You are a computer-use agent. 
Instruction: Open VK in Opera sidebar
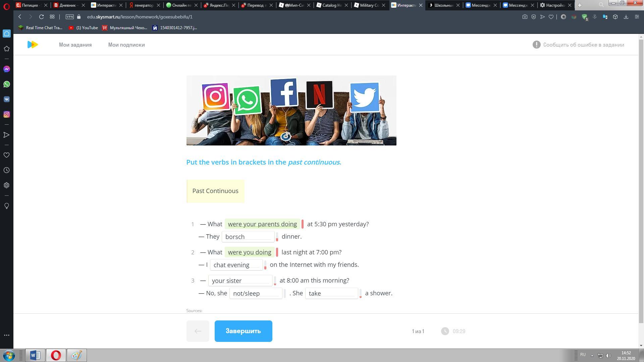point(6,99)
